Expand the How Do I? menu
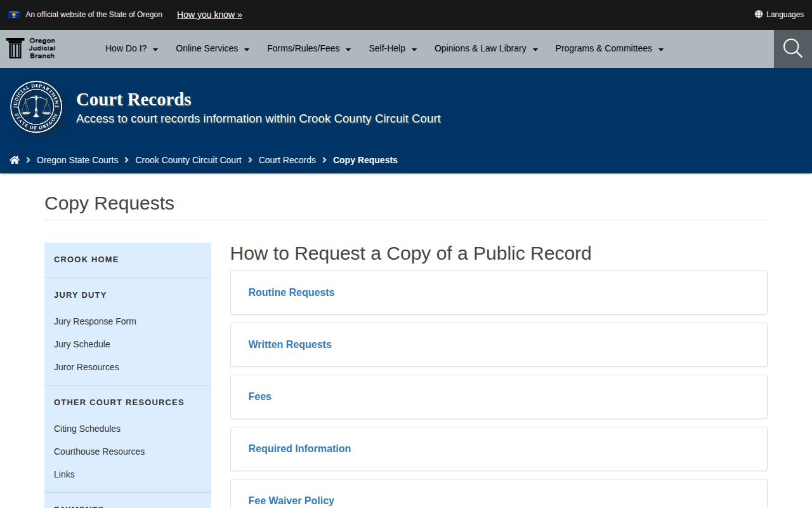Viewport: 812px width, 508px height. point(131,48)
